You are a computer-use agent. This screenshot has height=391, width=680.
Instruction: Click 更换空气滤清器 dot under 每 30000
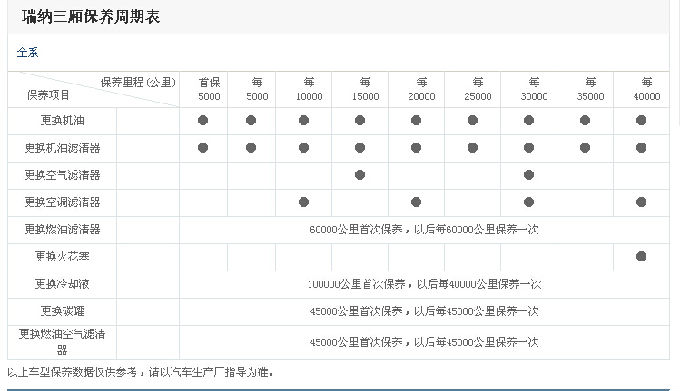pos(529,175)
